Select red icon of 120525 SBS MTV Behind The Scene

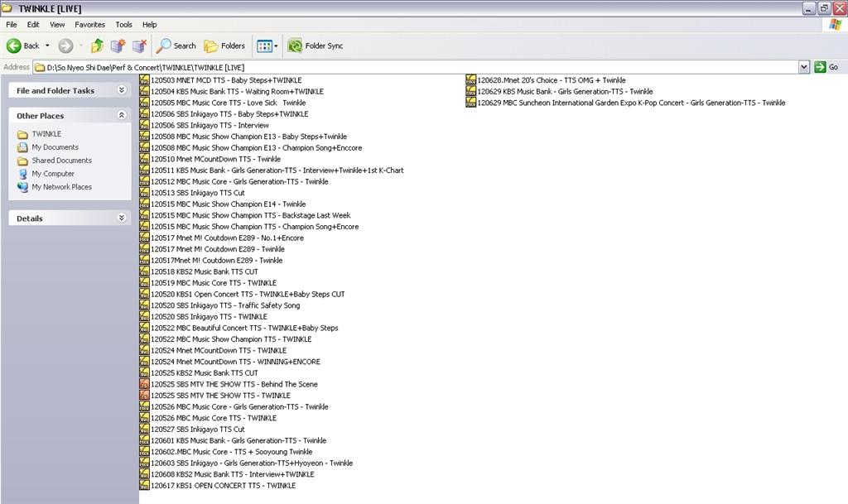(x=144, y=384)
